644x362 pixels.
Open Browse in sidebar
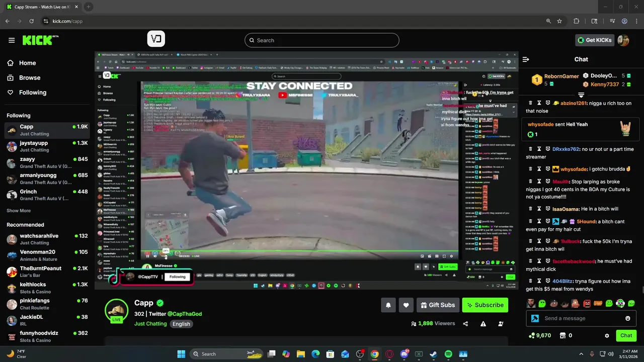(23, 77)
